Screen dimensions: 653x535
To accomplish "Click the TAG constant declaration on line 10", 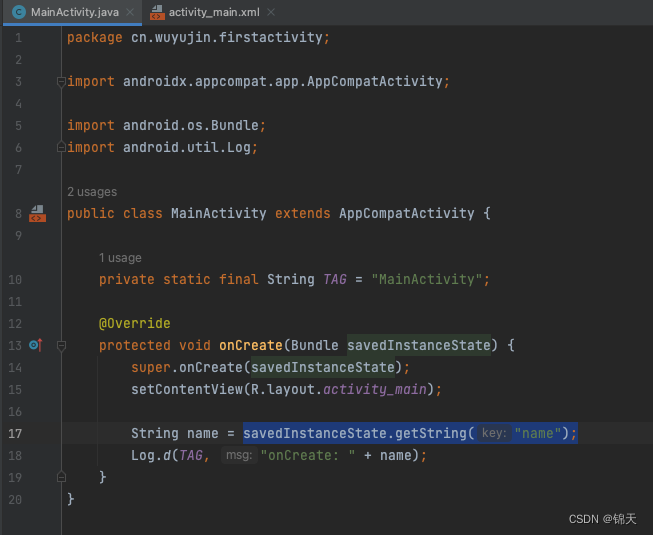I will click(x=335, y=279).
